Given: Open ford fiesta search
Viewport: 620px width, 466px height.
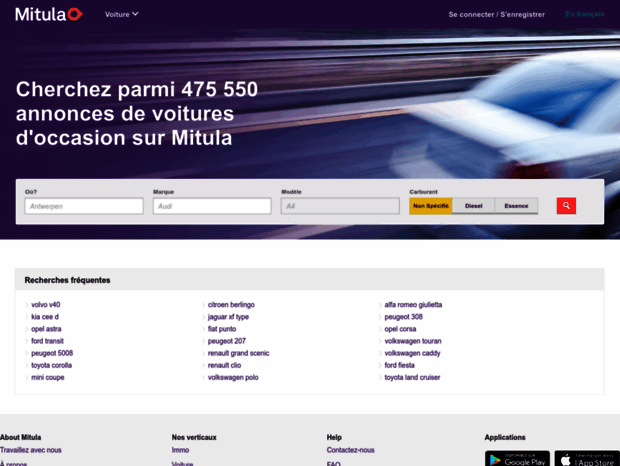Looking at the screenshot, I should [399, 365].
